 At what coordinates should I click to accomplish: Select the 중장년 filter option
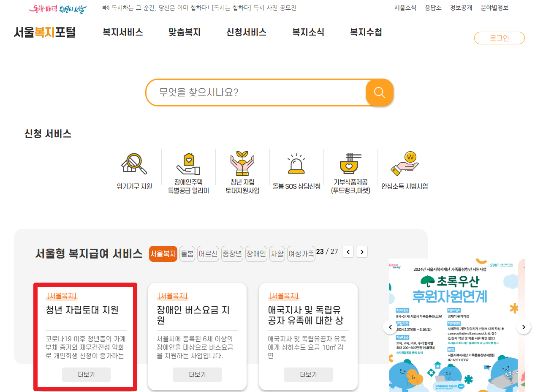coord(232,251)
